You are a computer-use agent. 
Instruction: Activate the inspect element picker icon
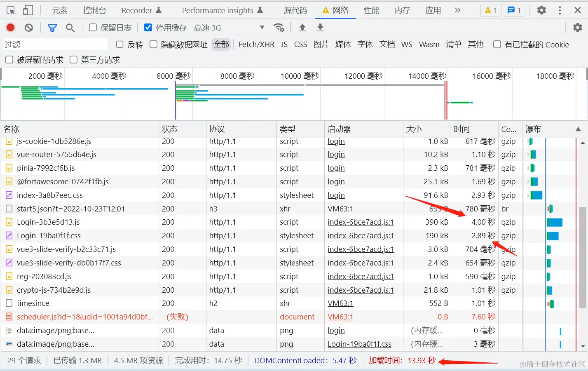point(11,10)
